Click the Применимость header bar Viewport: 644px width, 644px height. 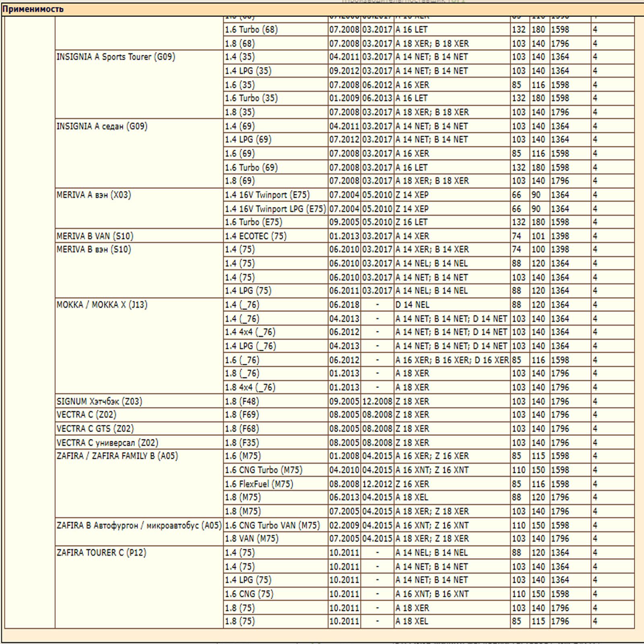click(32, 8)
